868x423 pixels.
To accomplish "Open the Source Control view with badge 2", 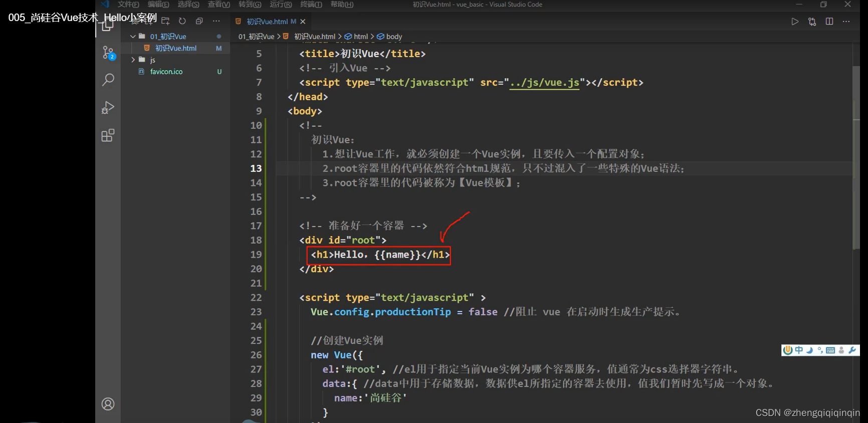I will point(108,53).
